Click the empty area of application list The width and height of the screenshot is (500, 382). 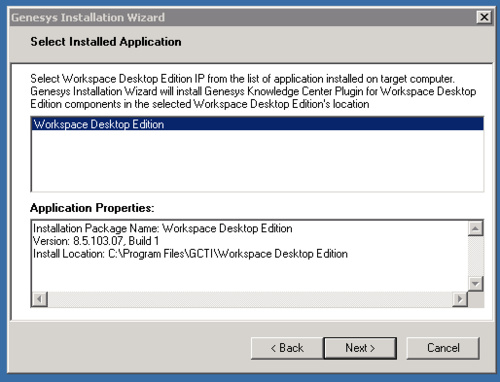pos(257,161)
